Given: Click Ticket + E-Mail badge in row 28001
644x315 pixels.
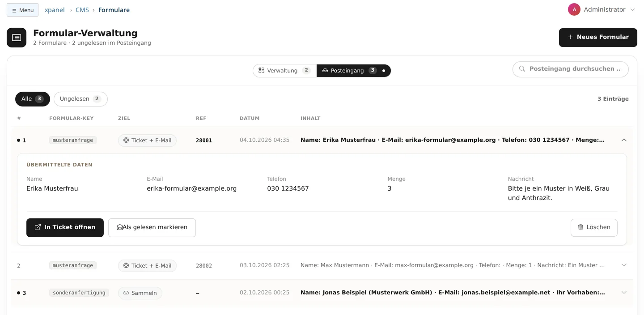Looking at the screenshot, I should (x=147, y=140).
